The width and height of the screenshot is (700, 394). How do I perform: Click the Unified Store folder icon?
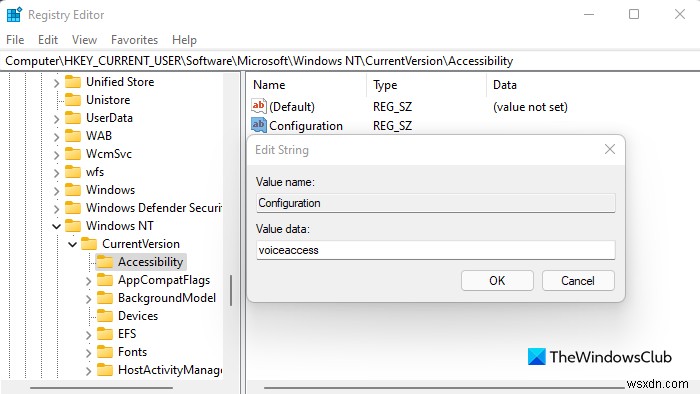point(73,82)
